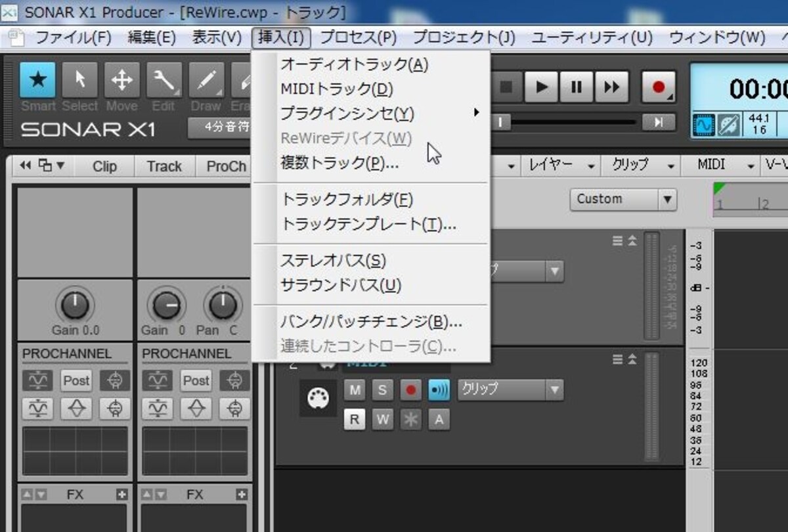
Task: Switch to the Draw pencil tool
Action: tap(206, 80)
